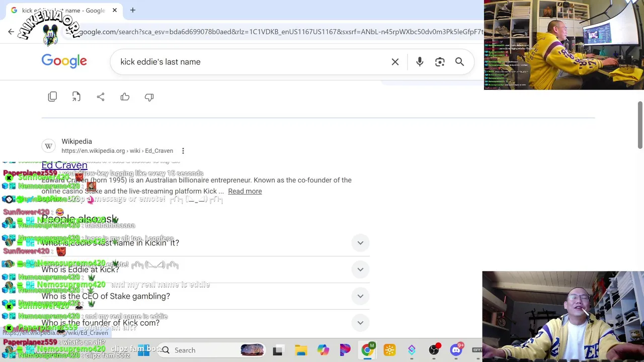The width and height of the screenshot is (644, 362).
Task: Open the Ed Craven Wikipedia link
Action: (64, 165)
